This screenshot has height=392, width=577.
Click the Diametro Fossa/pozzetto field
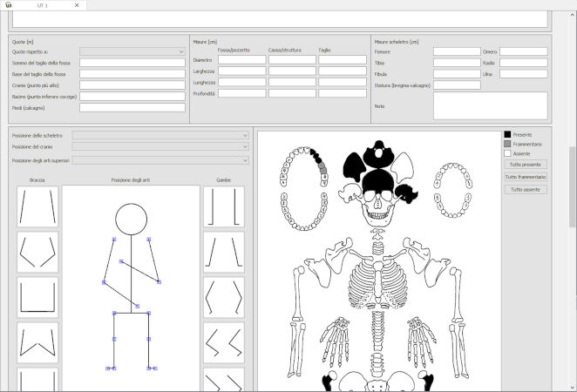(x=241, y=59)
